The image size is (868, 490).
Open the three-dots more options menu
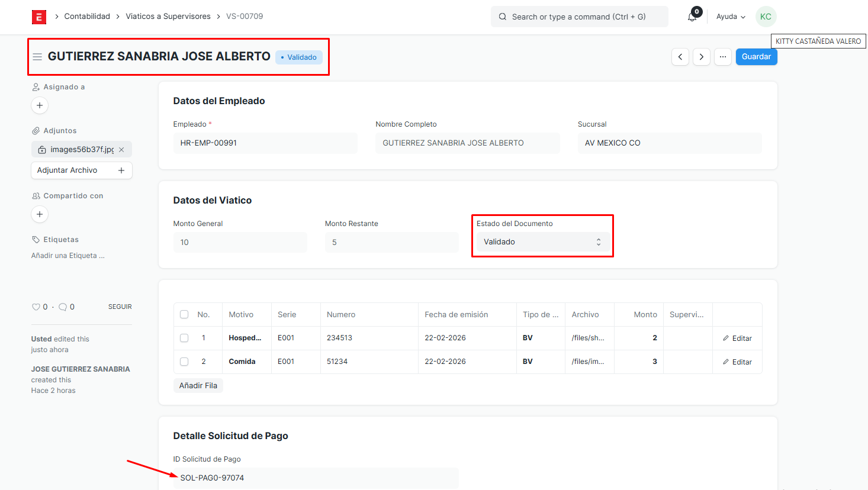[723, 57]
